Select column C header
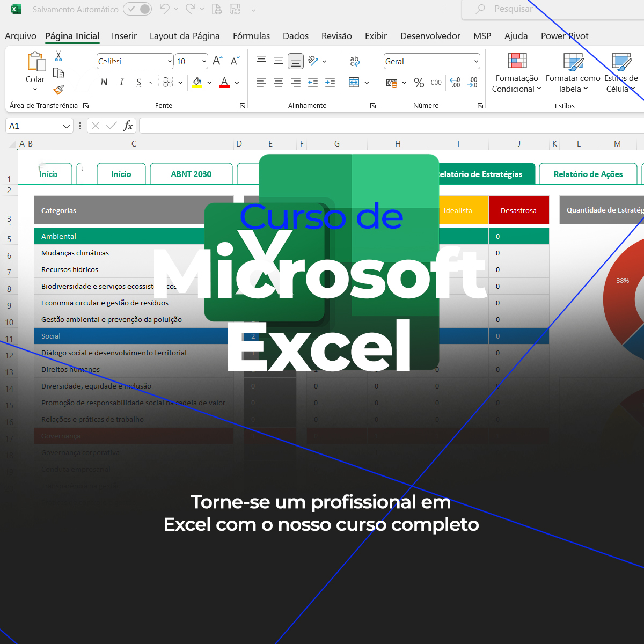644x644 pixels. [134, 143]
